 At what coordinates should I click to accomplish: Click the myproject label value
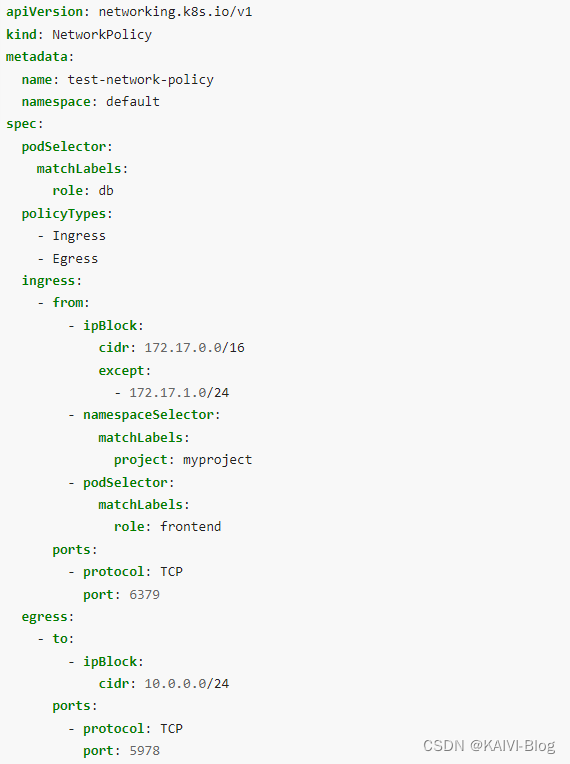tap(217, 460)
